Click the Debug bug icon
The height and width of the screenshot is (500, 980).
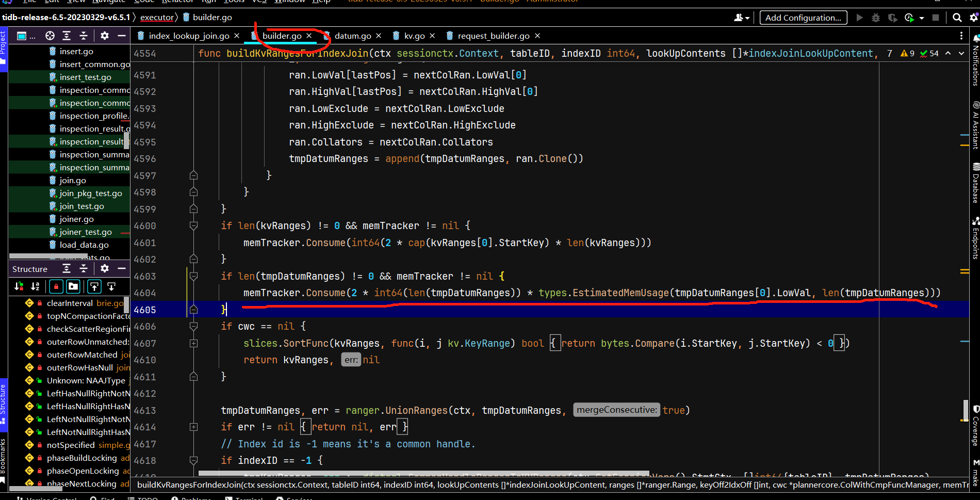click(x=875, y=18)
